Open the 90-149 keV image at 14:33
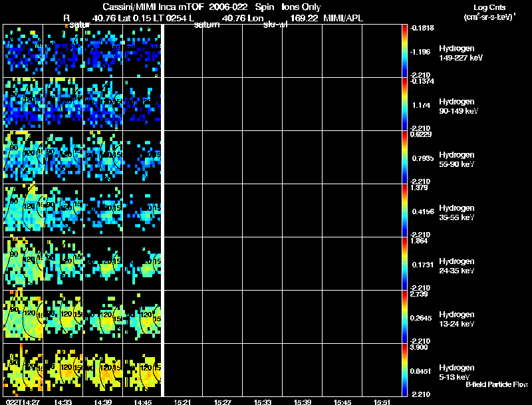 63,104
